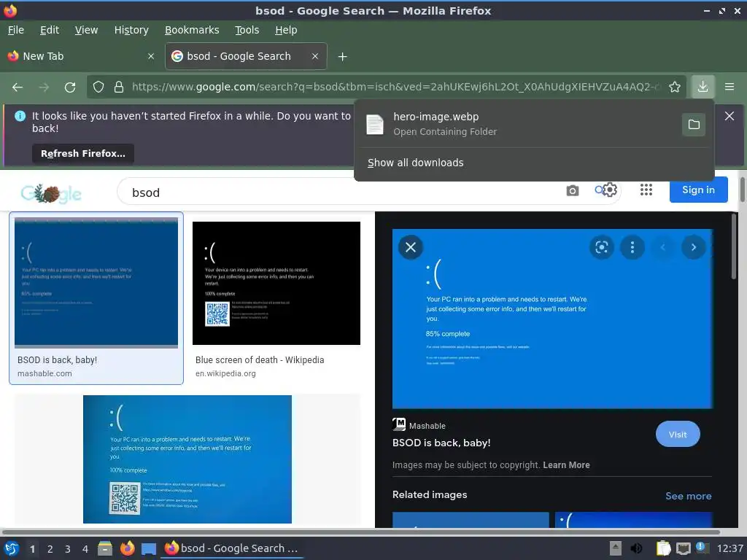Viewport: 747px width, 560px height.
Task: Click the Refresh Firefox… button
Action: 83,153
